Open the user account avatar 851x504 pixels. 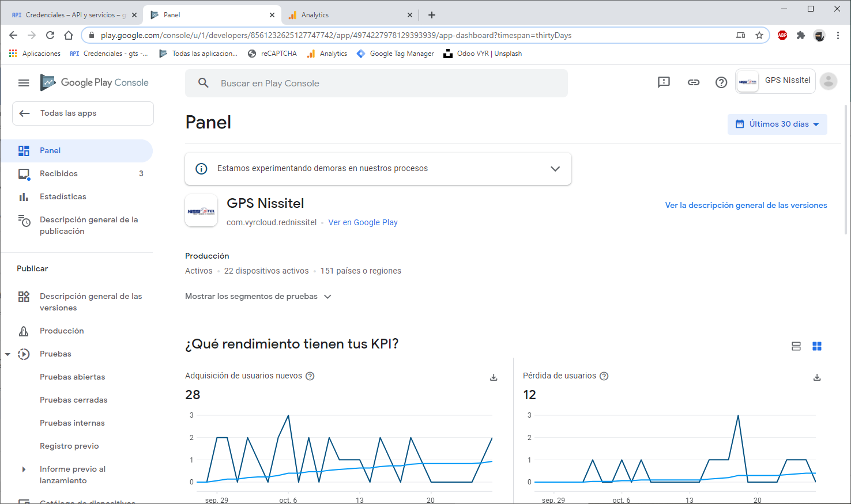tap(828, 81)
